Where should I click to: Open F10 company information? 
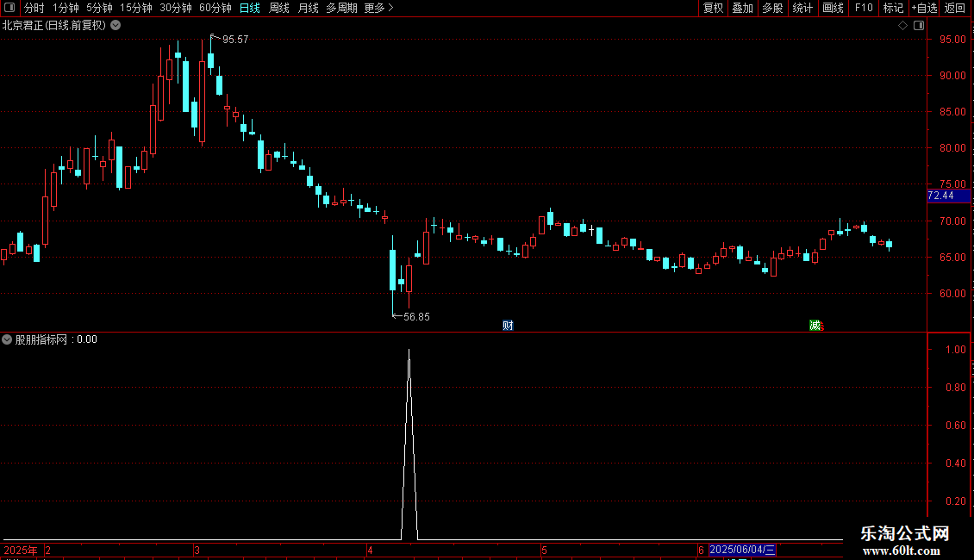coord(864,8)
